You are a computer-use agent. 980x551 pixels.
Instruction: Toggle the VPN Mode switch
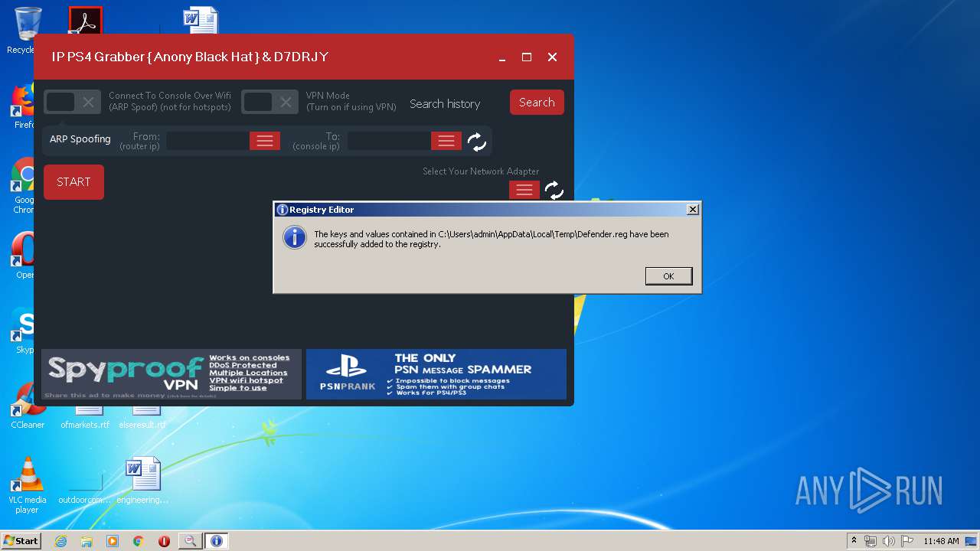tap(269, 102)
